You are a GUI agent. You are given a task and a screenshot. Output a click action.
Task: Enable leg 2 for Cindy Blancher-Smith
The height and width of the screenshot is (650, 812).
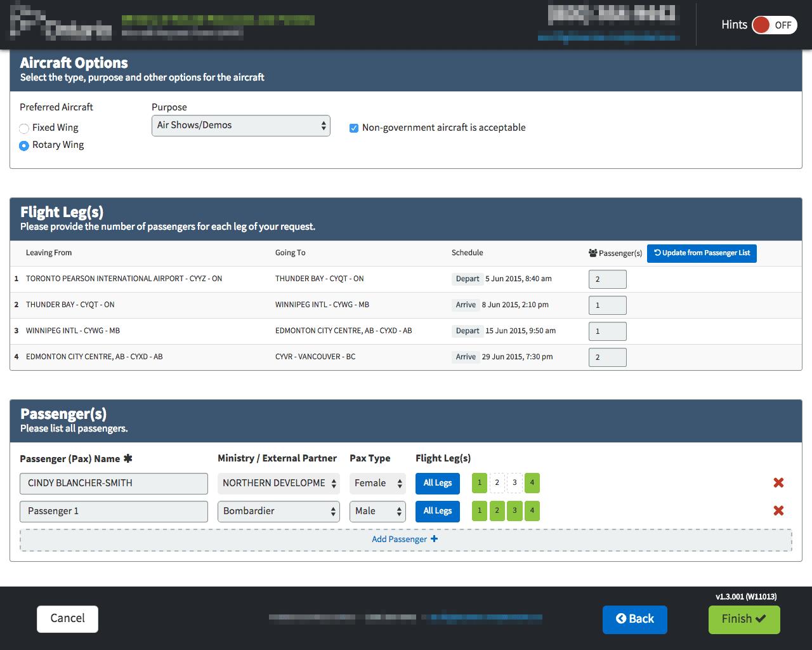click(497, 483)
